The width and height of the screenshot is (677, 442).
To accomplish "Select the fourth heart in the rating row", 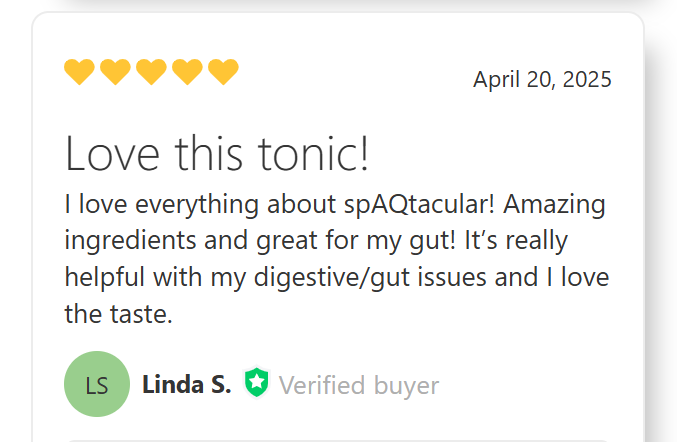I will (187, 72).
